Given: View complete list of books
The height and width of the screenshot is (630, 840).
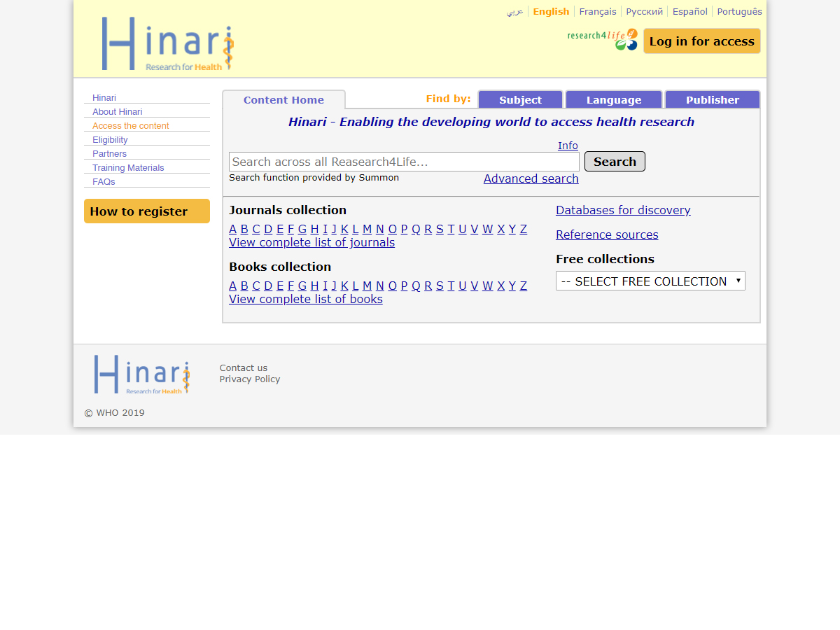Looking at the screenshot, I should click(305, 299).
